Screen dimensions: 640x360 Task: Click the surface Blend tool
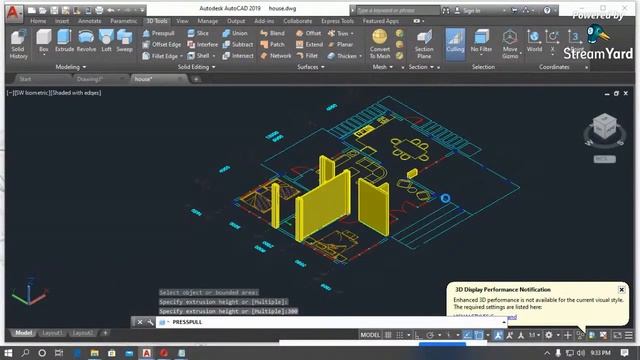click(272, 33)
